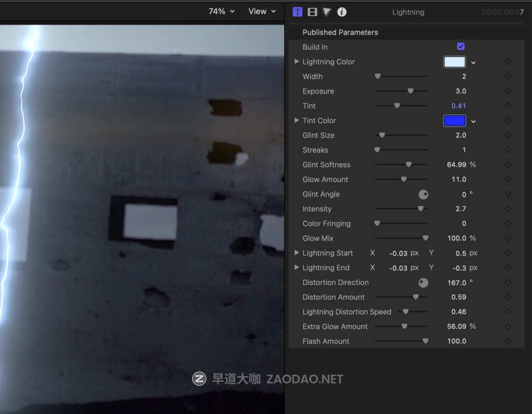Open the 74% zoom level menu
This screenshot has width=532, height=414.
tap(222, 11)
